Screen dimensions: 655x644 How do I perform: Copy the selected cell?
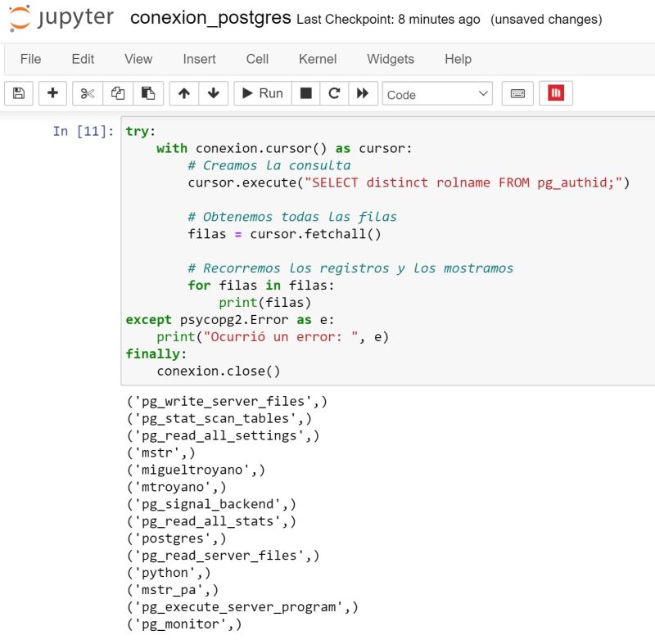pos(117,92)
